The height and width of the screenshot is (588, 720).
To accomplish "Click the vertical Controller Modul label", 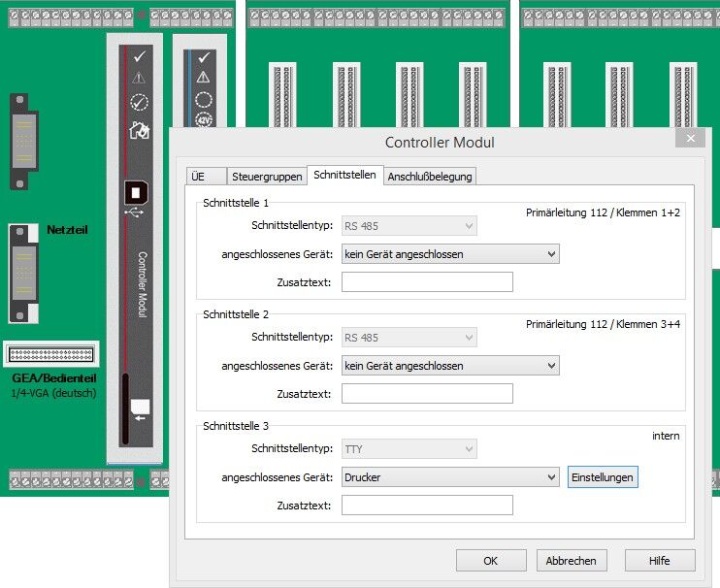I will [x=143, y=284].
